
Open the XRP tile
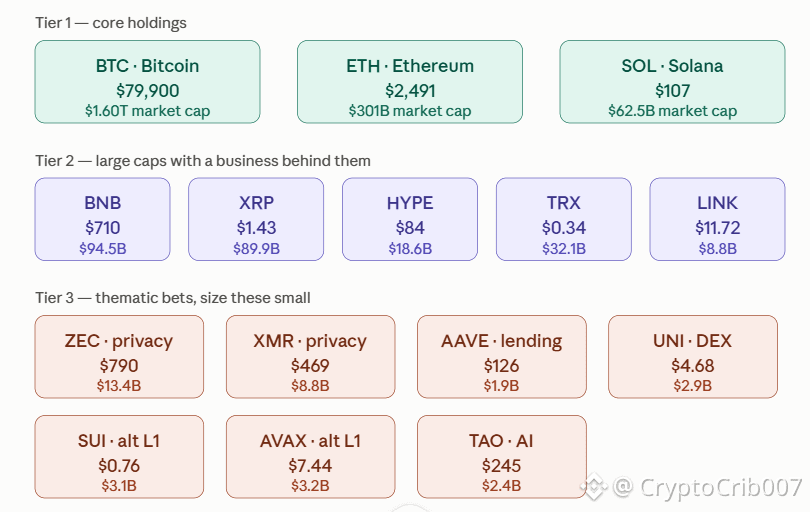click(x=256, y=219)
